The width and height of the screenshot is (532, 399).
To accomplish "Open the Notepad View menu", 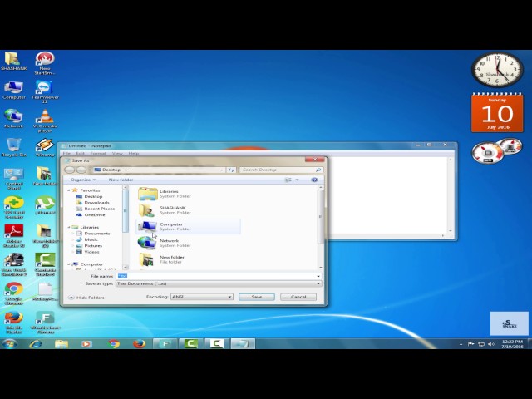I will pos(117,153).
